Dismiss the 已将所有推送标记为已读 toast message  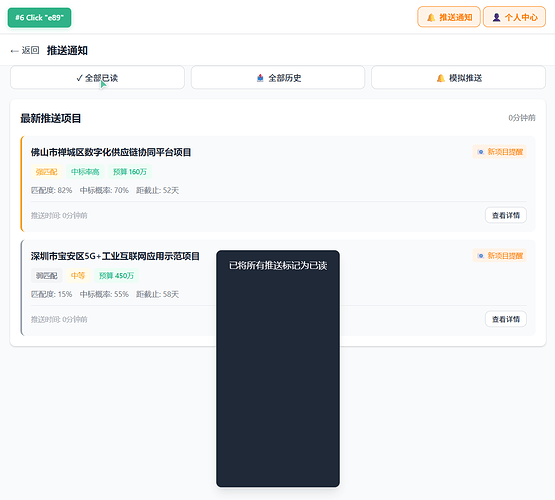point(278,368)
